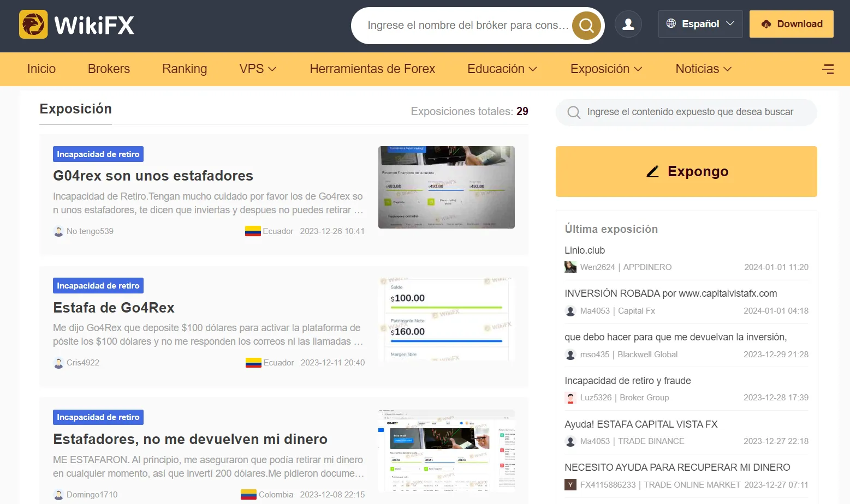Open the que debo hacer para que me devuelvan exposure
This screenshot has width=850, height=504.
[x=676, y=337]
